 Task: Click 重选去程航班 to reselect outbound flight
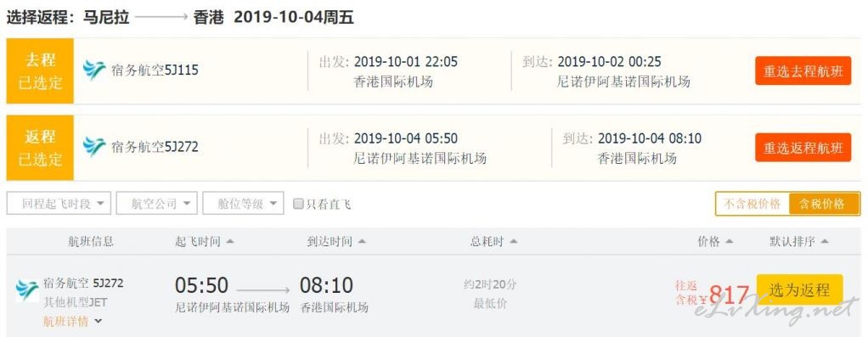[x=803, y=70]
